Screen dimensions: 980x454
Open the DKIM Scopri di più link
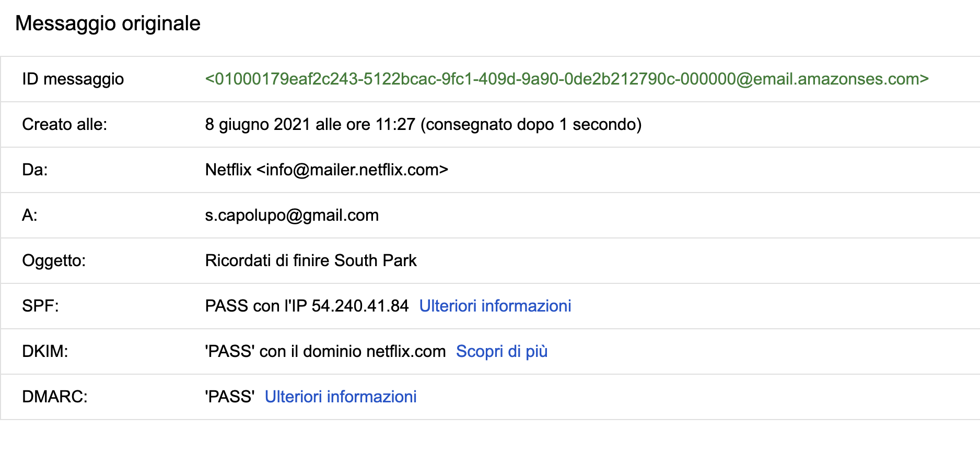point(501,351)
